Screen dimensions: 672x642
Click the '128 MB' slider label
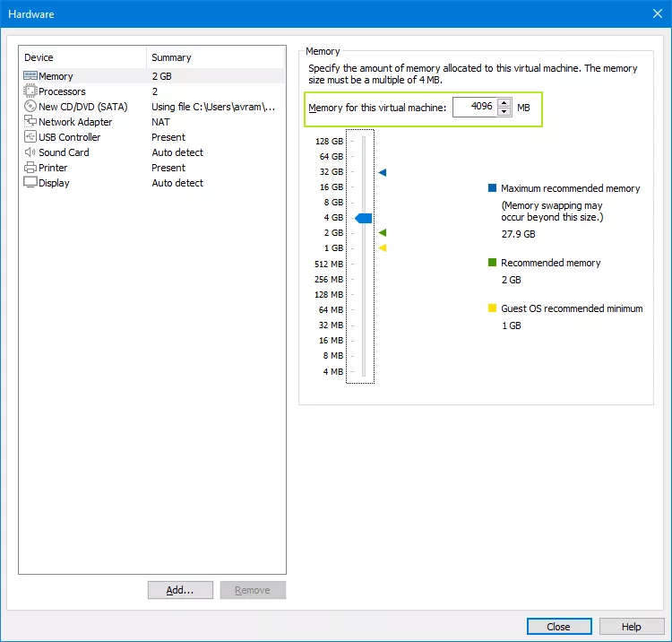(329, 295)
